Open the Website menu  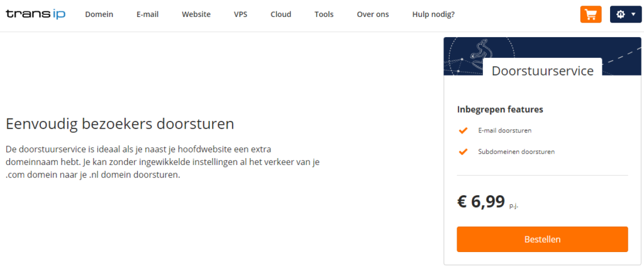(x=196, y=14)
